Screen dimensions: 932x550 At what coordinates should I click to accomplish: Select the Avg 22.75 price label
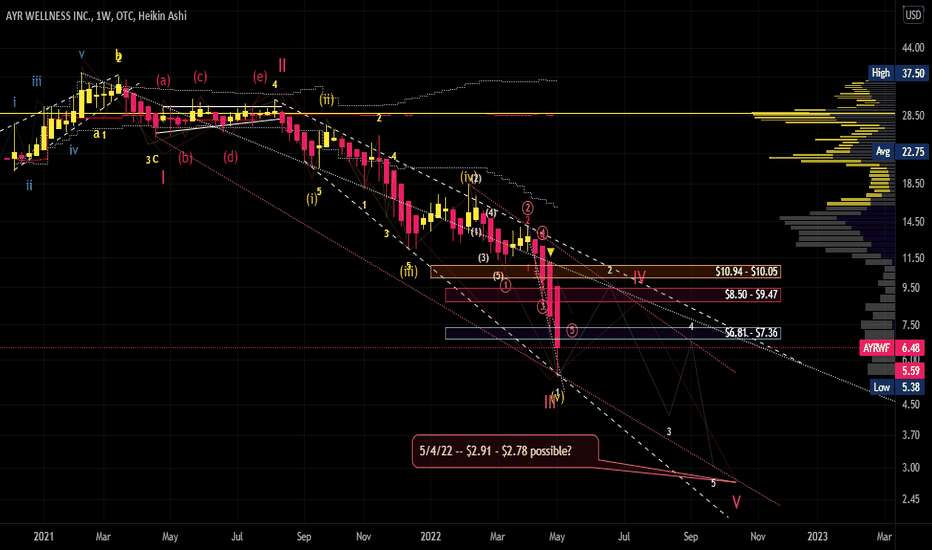tap(900, 152)
